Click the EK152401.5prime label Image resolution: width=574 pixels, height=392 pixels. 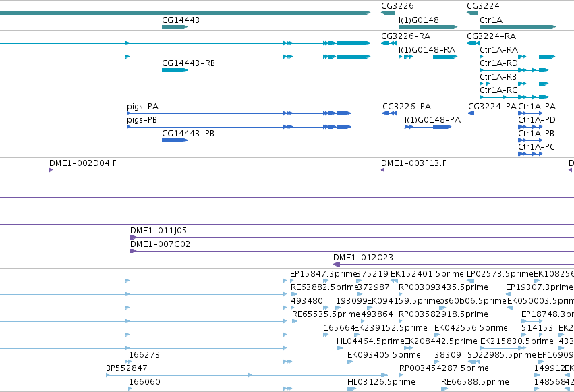click(427, 274)
